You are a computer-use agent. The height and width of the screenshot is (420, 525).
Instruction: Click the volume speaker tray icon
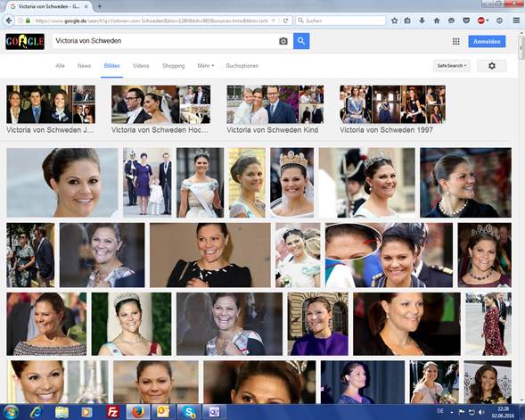pos(481,412)
